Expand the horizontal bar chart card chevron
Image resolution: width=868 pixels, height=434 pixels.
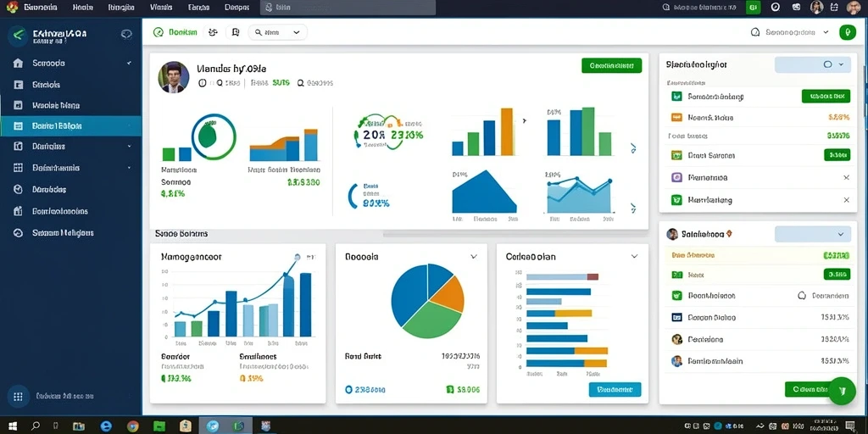point(634,256)
